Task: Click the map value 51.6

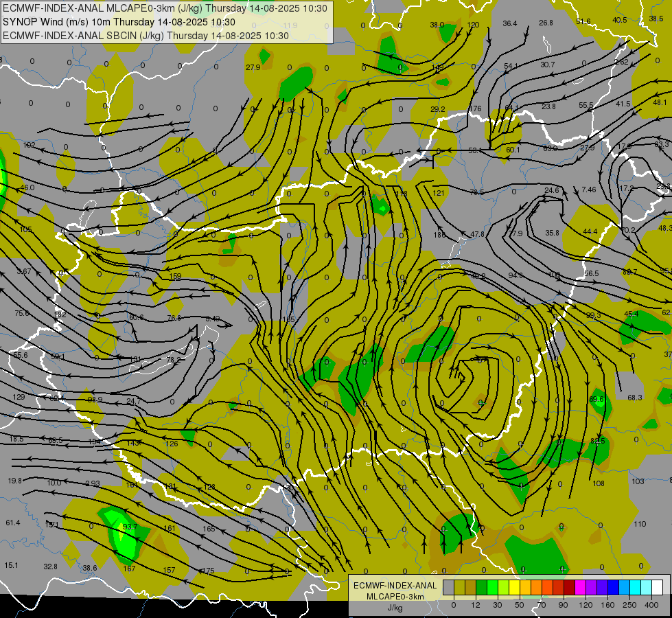Action: tap(583, 21)
